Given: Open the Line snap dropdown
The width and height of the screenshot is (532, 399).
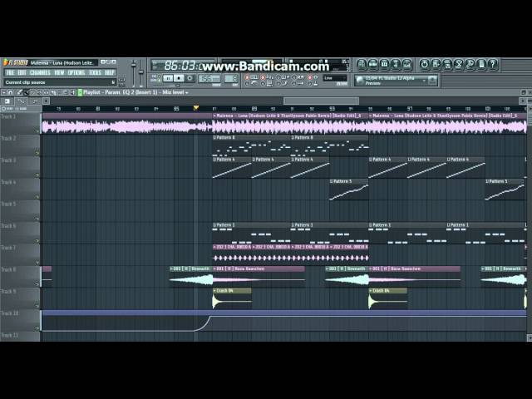Looking at the screenshot, I should pyautogui.click(x=335, y=78).
